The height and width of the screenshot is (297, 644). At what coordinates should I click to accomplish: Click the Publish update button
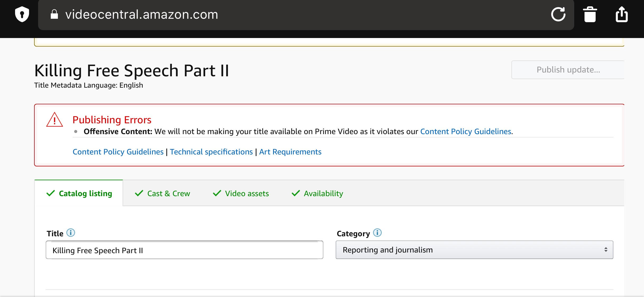[x=568, y=70]
